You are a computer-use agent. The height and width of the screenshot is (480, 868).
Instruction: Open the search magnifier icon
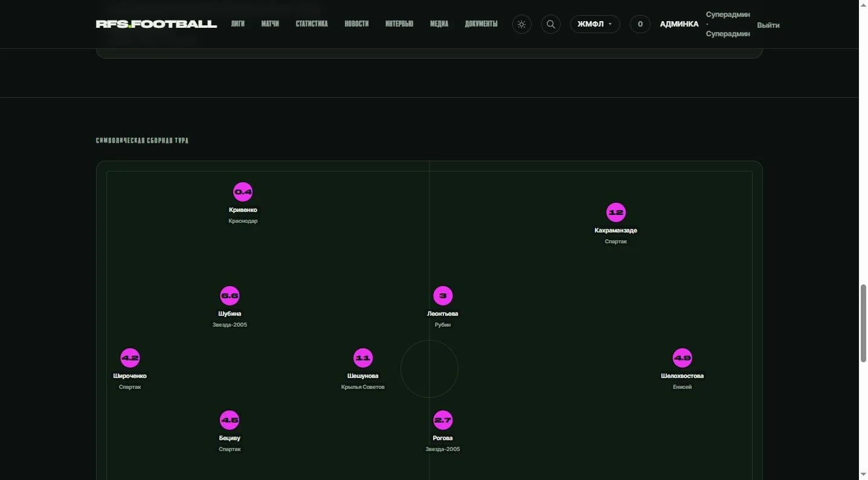point(550,24)
